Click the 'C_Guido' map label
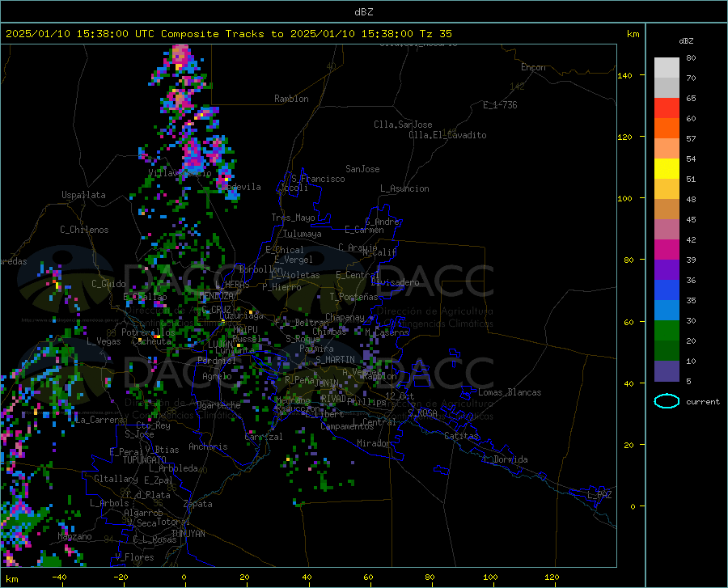This screenshot has width=728, height=588. point(108,284)
